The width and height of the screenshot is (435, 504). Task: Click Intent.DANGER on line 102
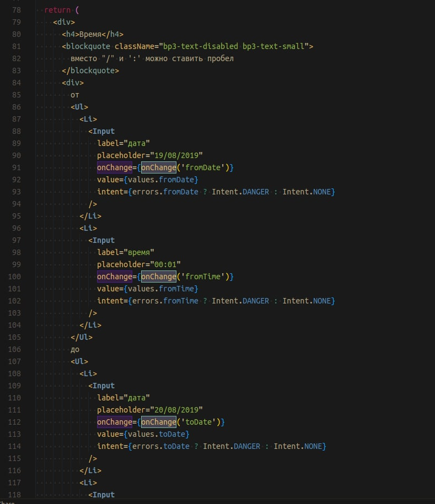240,301
